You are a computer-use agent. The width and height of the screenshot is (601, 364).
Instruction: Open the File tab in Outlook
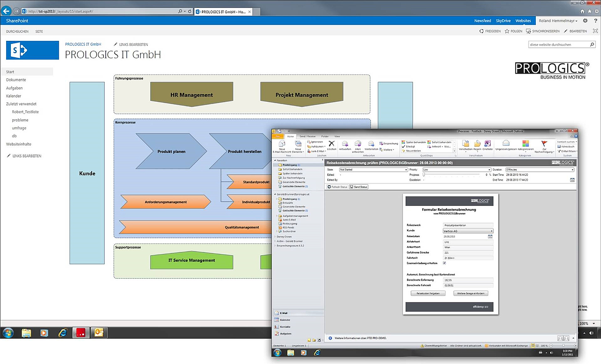point(278,136)
